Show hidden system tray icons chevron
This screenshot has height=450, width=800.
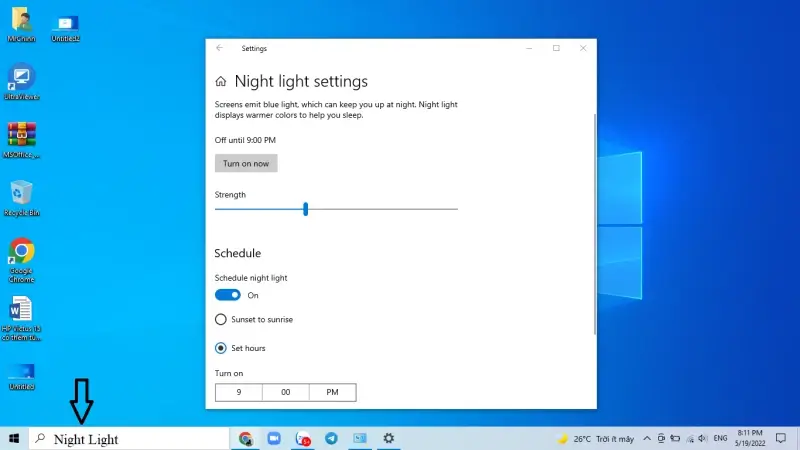click(x=648, y=438)
